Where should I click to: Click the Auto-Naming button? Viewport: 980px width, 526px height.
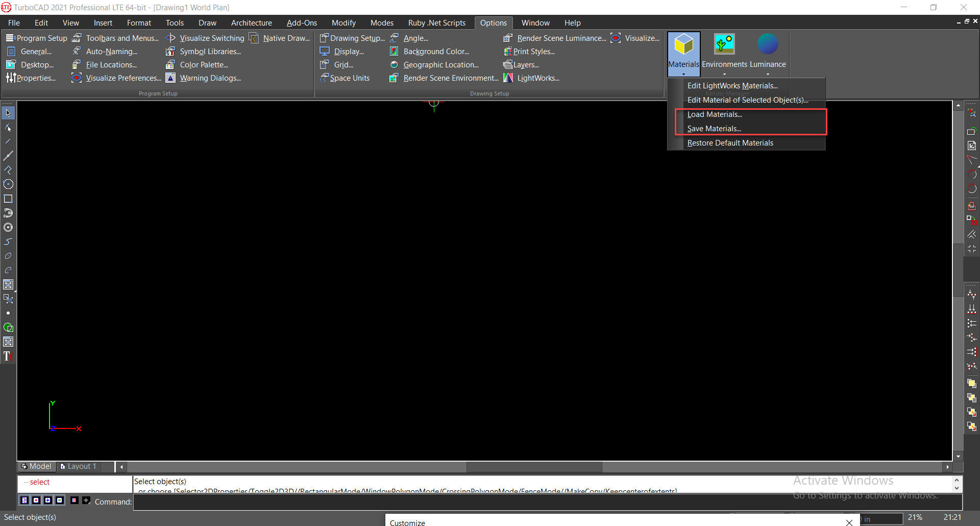pos(105,52)
